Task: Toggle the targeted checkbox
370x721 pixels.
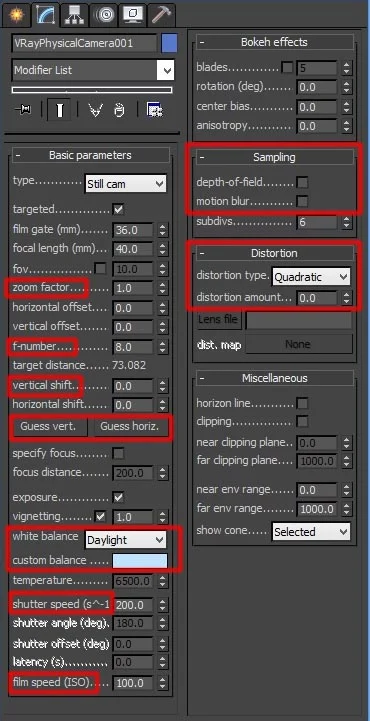Action: click(x=119, y=210)
